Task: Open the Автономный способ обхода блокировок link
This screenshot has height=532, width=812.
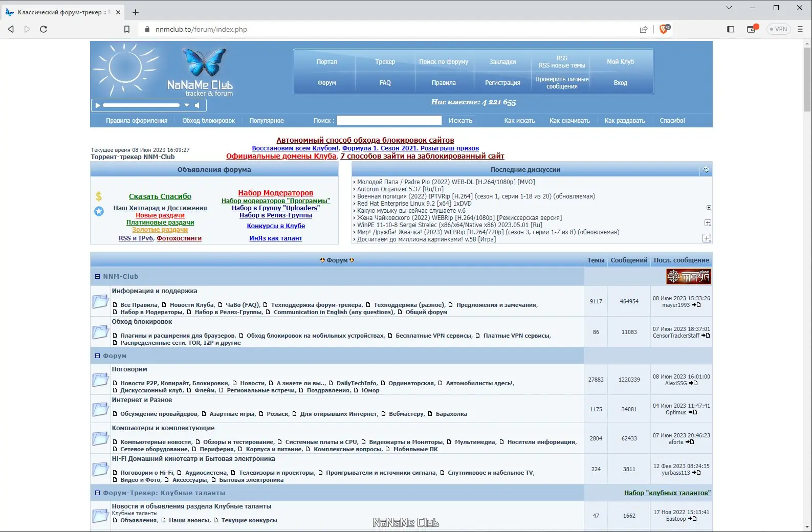Action: pyautogui.click(x=365, y=140)
